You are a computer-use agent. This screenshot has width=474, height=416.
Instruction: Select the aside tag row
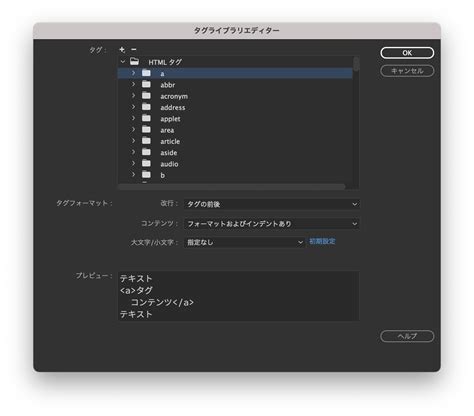235,152
